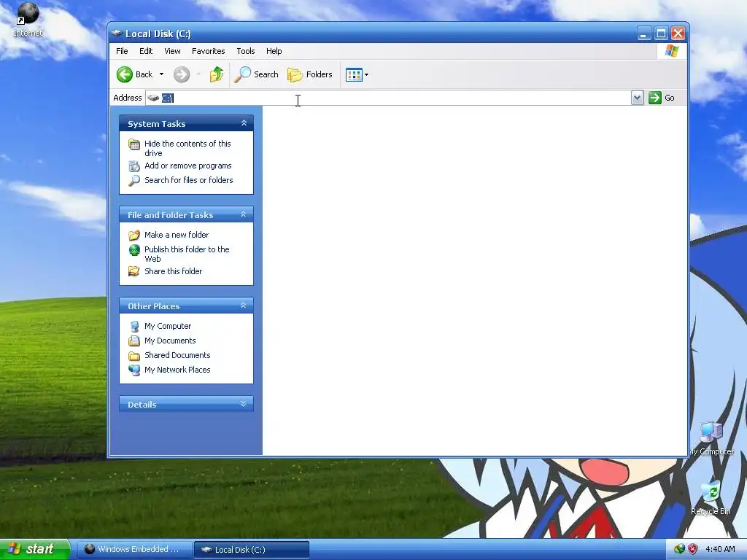The width and height of the screenshot is (747, 560).
Task: Open the Search magnifier tool
Action: 256,74
